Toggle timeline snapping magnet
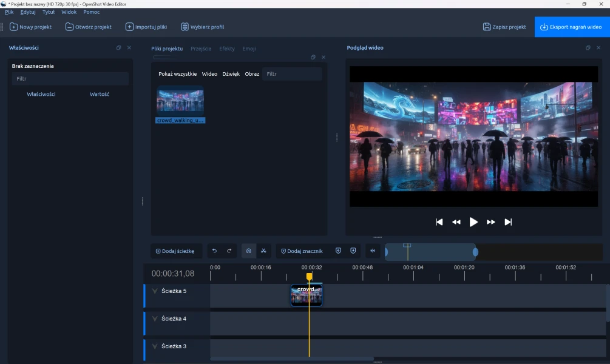Viewport: 610px width, 364px height. (x=248, y=251)
